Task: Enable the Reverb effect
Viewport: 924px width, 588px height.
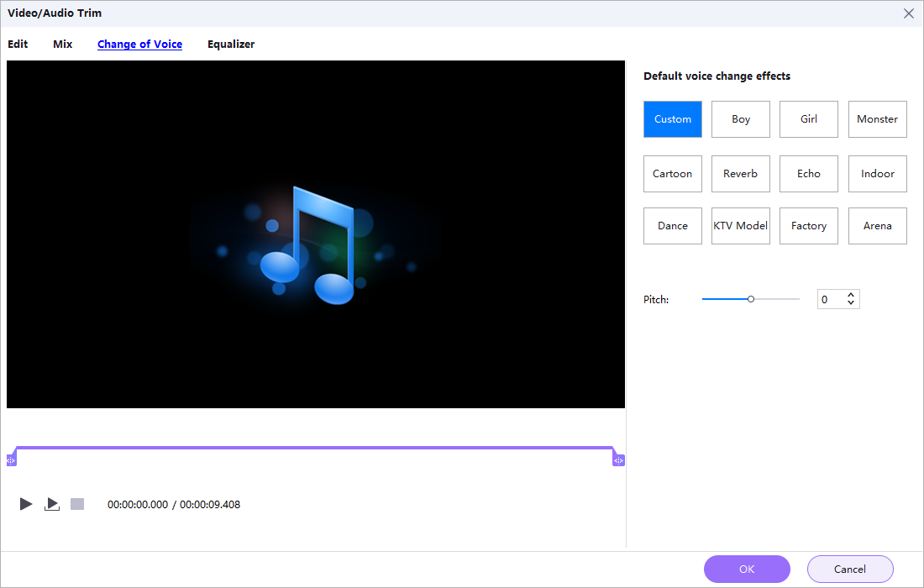Action: pyautogui.click(x=741, y=174)
